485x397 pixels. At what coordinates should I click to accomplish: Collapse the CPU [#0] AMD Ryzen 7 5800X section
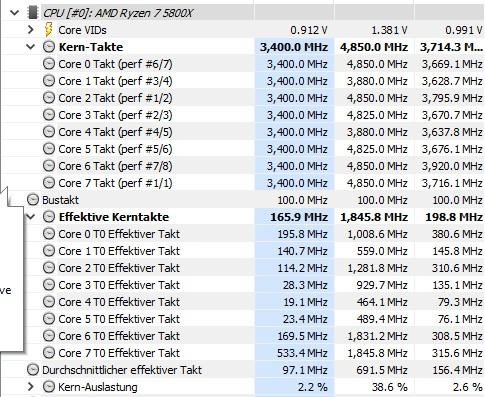pos(14,13)
